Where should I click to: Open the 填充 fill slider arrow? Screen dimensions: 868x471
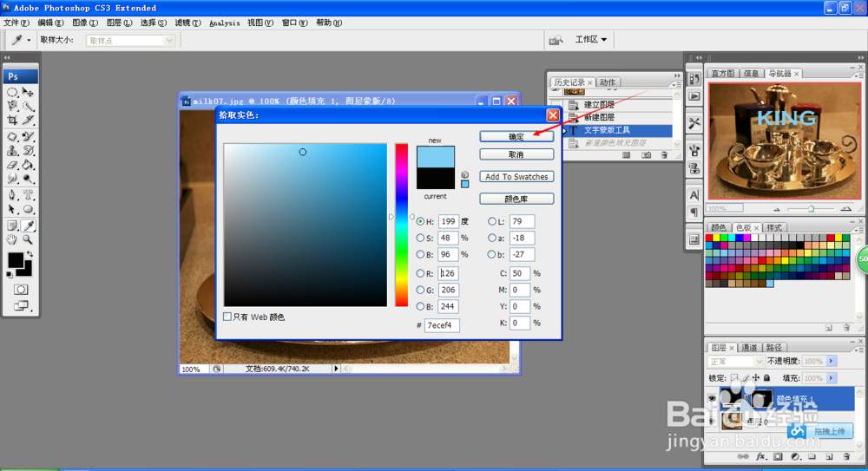click(x=831, y=378)
